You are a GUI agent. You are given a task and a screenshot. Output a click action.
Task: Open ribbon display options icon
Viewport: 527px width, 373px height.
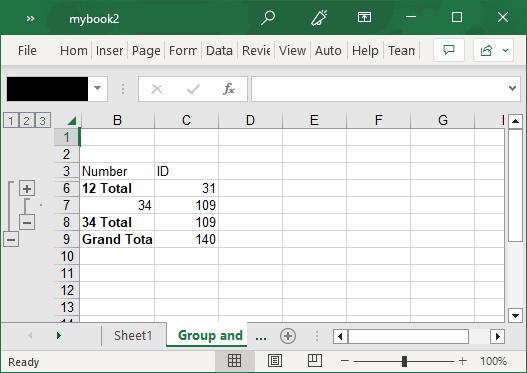[x=364, y=17]
